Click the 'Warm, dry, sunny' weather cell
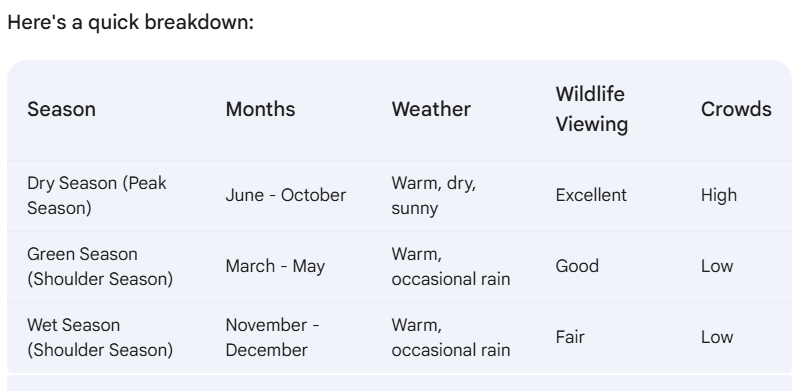This screenshot has width=810, height=391. tap(433, 195)
